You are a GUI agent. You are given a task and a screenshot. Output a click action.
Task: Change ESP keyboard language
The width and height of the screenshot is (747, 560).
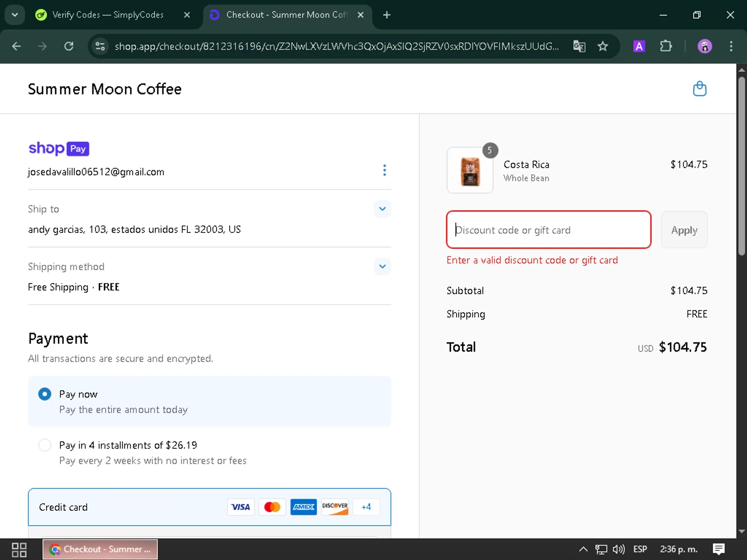640,550
